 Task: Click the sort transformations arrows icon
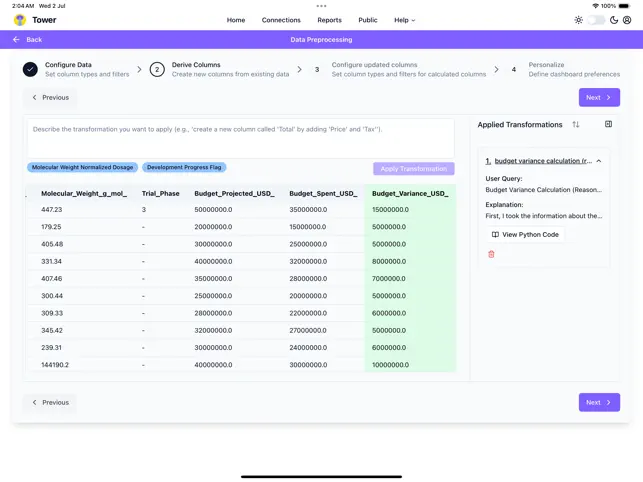(x=576, y=125)
